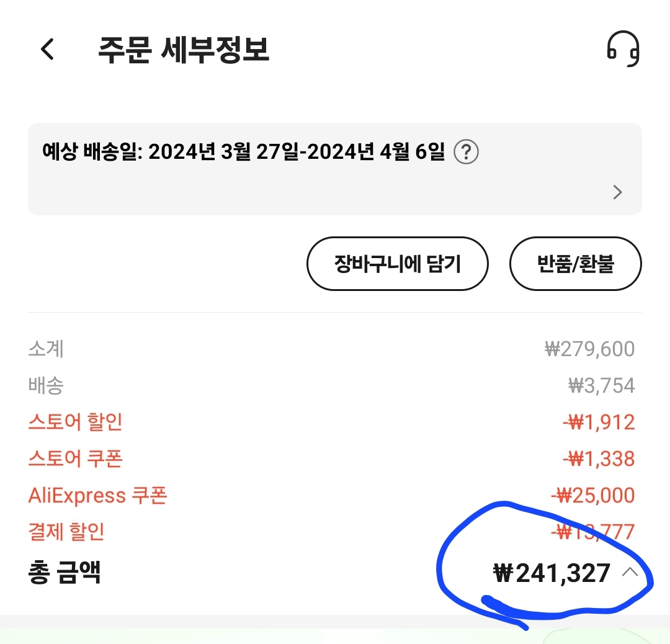This screenshot has width=670, height=644.
Task: Click shipping amount ₩3,754
Action: [x=601, y=385]
